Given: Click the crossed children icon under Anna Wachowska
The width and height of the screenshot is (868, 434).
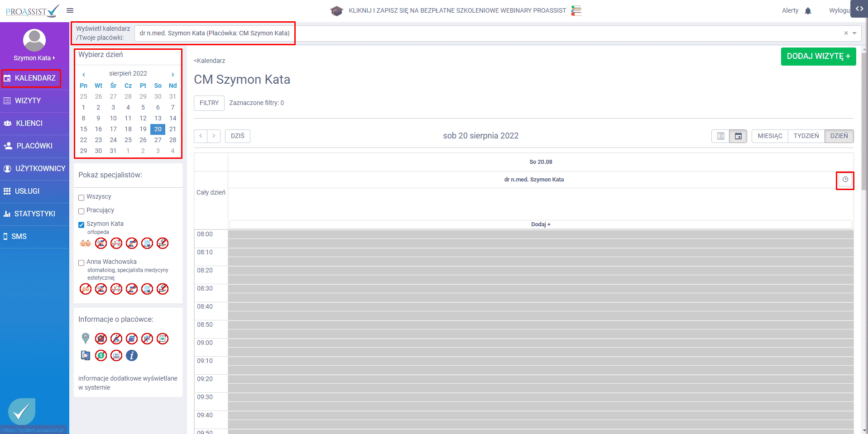Looking at the screenshot, I should pos(86,289).
